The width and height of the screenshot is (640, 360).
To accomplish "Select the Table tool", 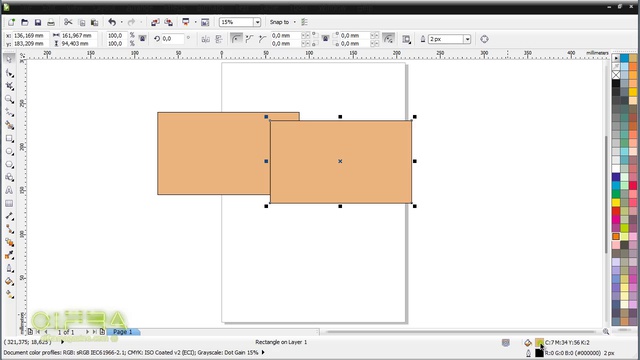I will coord(9,203).
